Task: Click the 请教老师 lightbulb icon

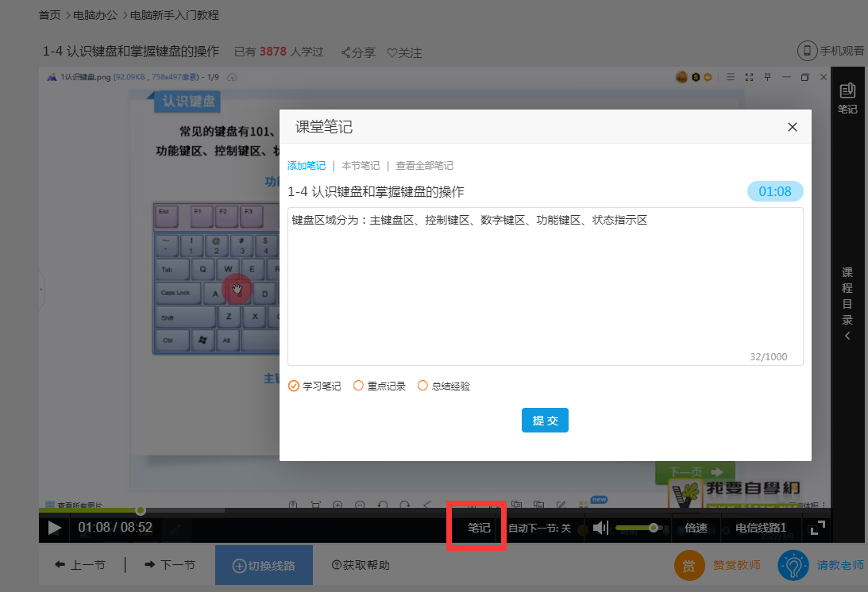Action: coord(792,565)
